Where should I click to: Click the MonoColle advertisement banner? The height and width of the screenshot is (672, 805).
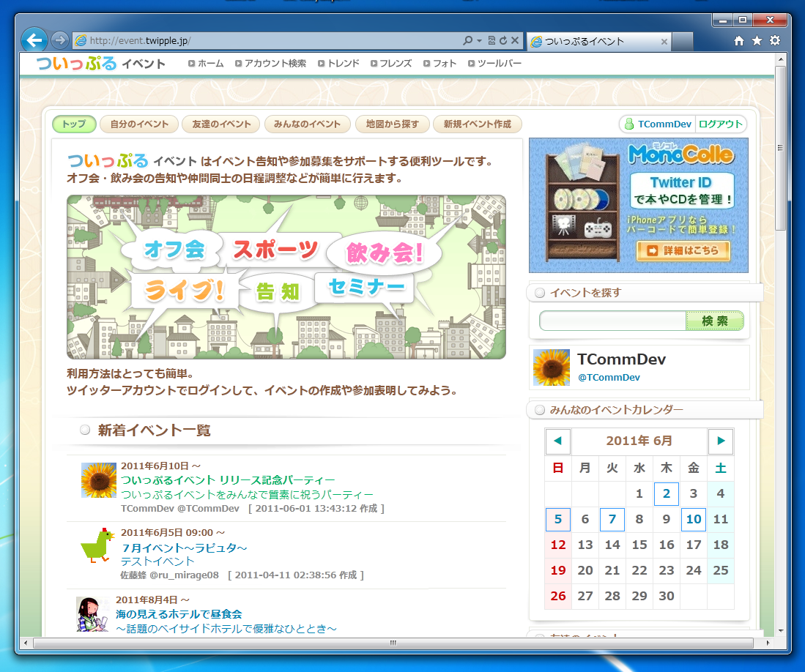click(x=639, y=205)
